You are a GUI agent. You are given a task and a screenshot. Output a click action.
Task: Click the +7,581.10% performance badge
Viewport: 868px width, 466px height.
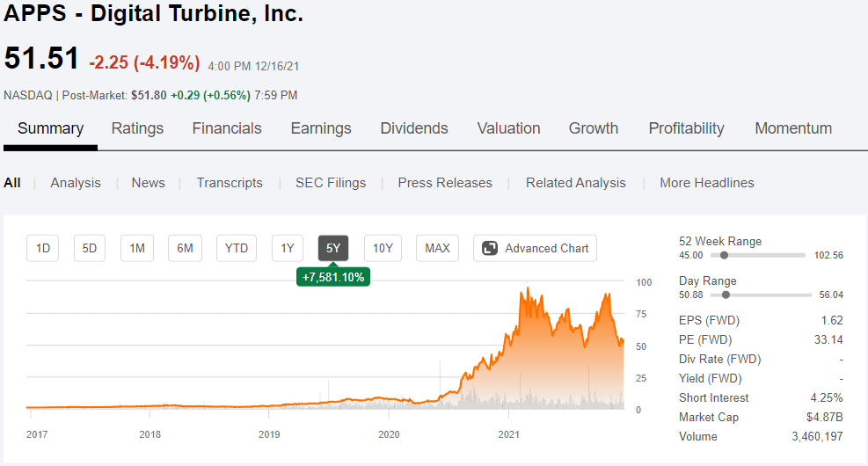pyautogui.click(x=333, y=277)
